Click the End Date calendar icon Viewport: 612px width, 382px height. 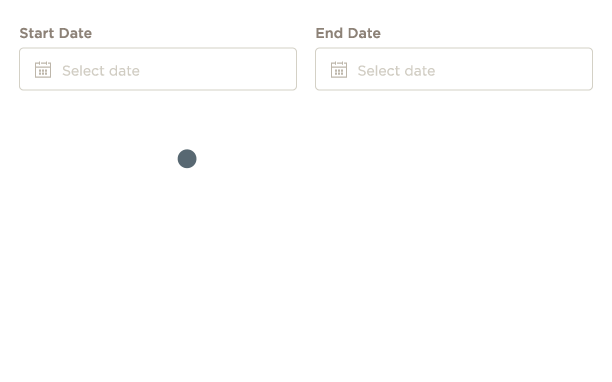(339, 70)
